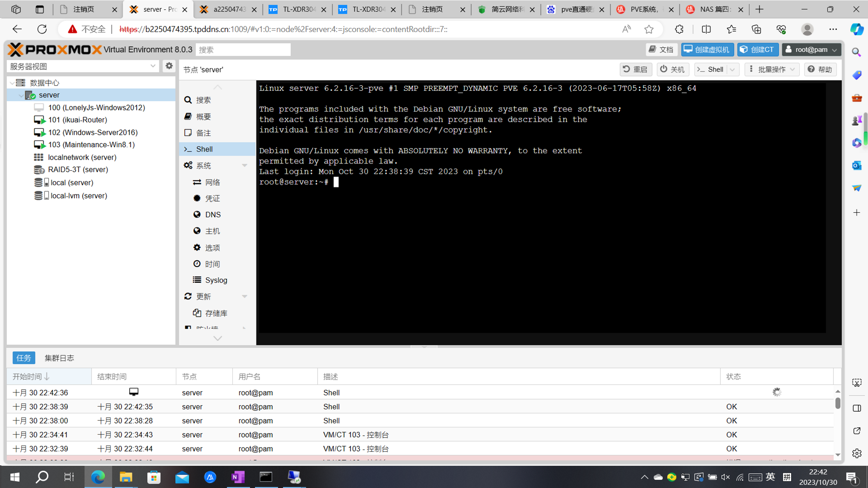Open the 帮助 help button
The height and width of the screenshot is (488, 868).
pyautogui.click(x=820, y=69)
